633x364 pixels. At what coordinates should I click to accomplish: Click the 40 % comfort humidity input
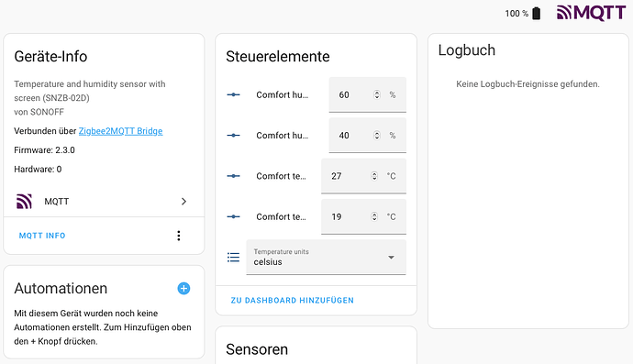pyautogui.click(x=367, y=135)
